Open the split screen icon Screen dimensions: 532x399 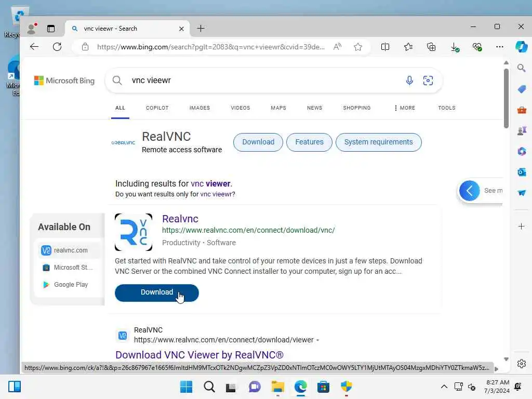click(385, 47)
